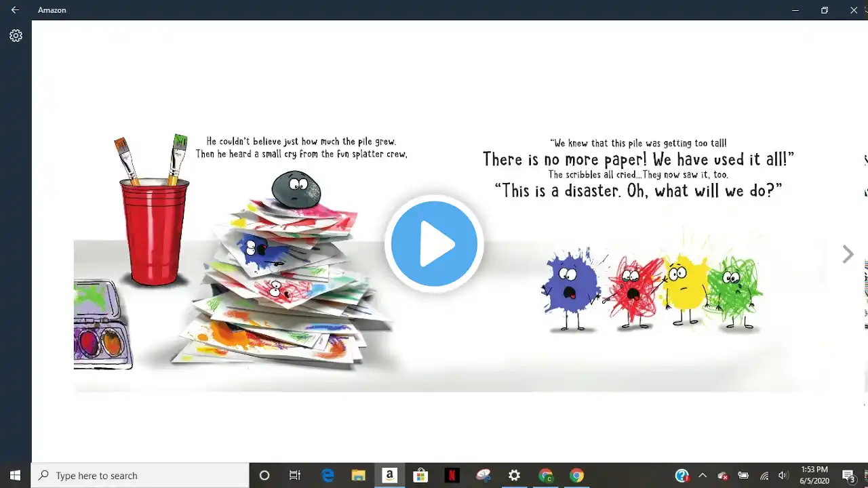The height and width of the screenshot is (488, 868).
Task: Open File Explorer from the taskbar
Action: coord(358,475)
